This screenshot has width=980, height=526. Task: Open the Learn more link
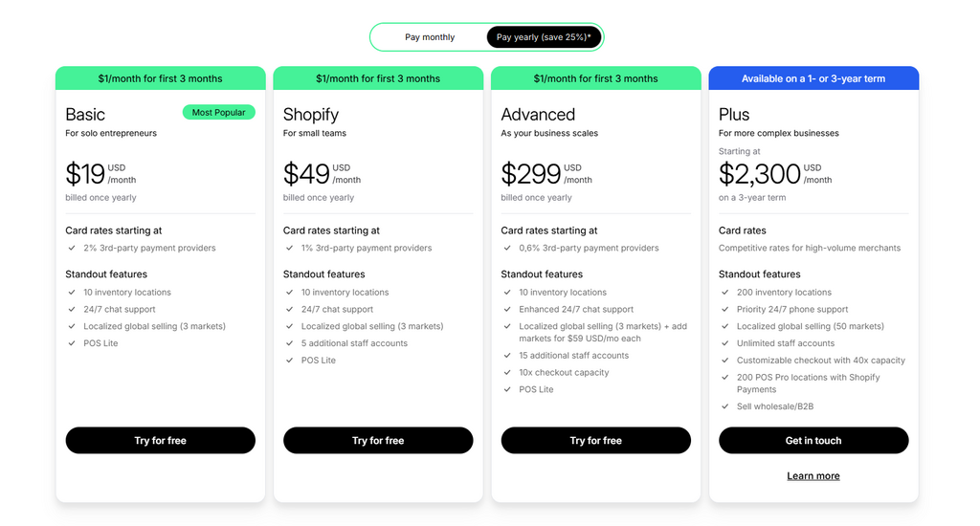coord(813,476)
